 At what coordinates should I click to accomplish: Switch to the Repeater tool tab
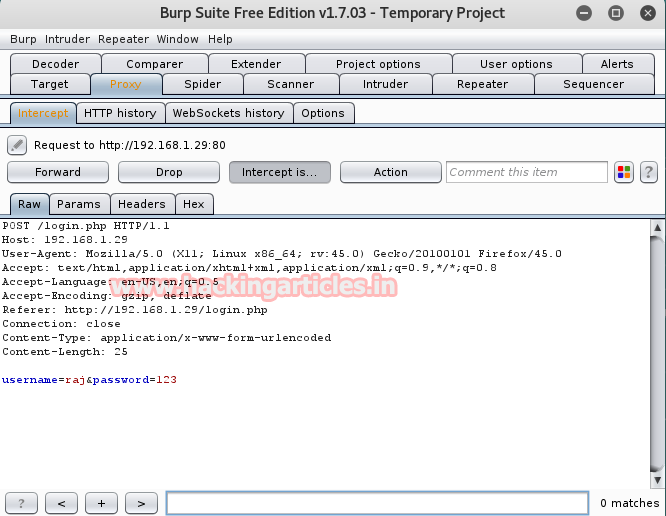[x=483, y=84]
